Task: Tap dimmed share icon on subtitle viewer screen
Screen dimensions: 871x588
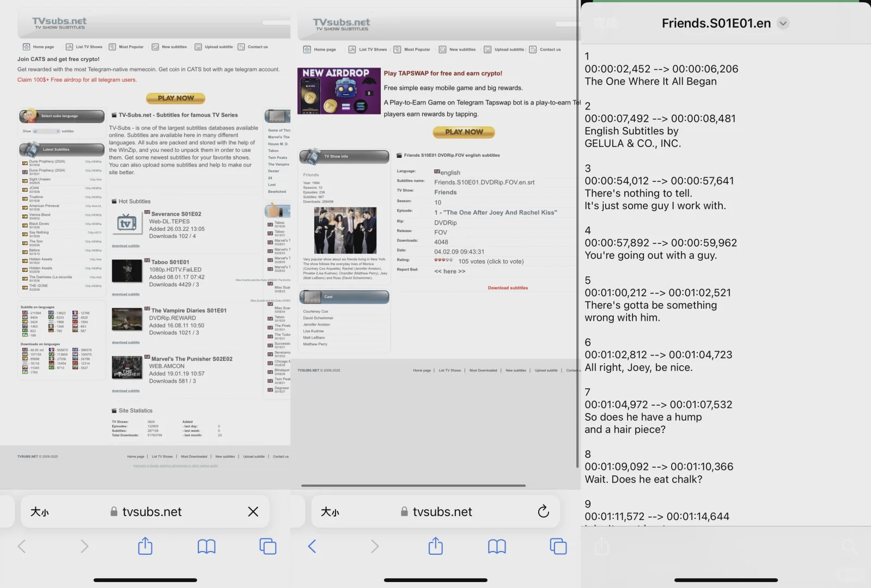Action: (601, 546)
